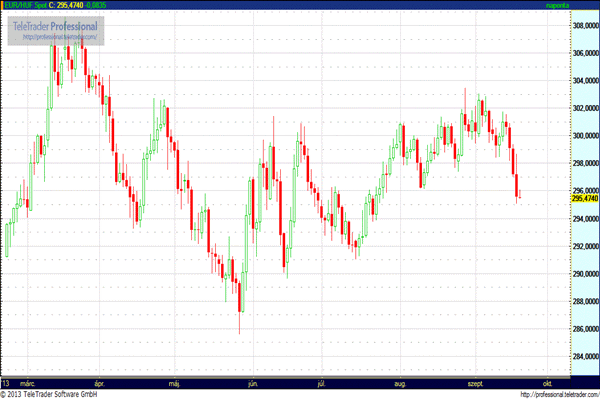Select the 'aug.' month on time axis

tap(401, 383)
